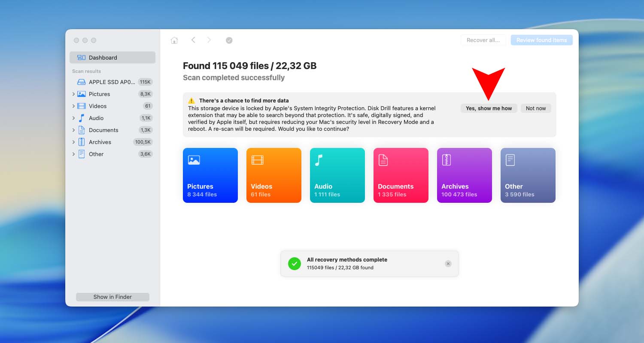Click the 1,3K count badge for Documents
This screenshot has width=644, height=343.
[x=146, y=130]
